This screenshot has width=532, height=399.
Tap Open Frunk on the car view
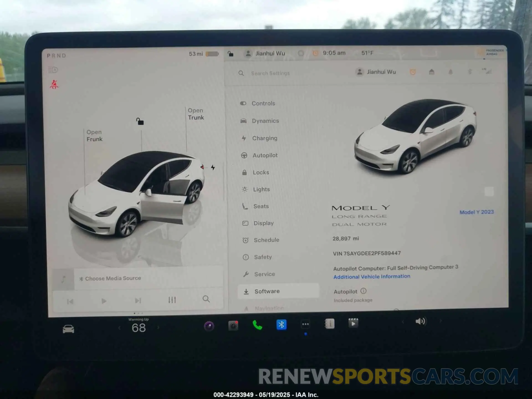(94, 135)
